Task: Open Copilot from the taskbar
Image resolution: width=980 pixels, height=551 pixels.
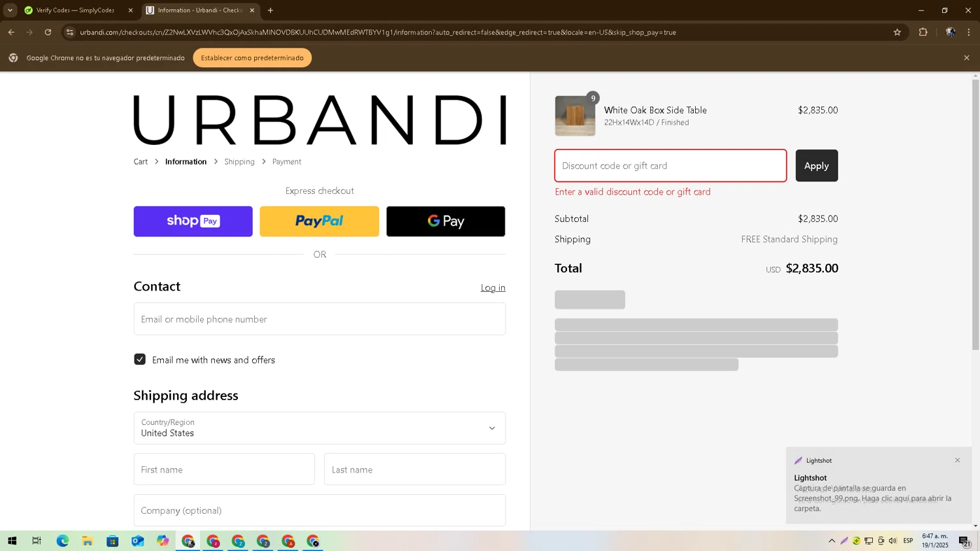Action: click(163, 541)
